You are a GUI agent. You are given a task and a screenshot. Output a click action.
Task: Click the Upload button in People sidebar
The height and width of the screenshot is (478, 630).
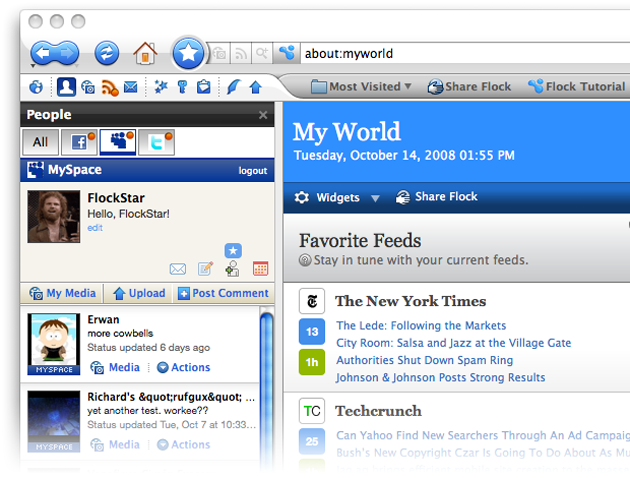[139, 293]
